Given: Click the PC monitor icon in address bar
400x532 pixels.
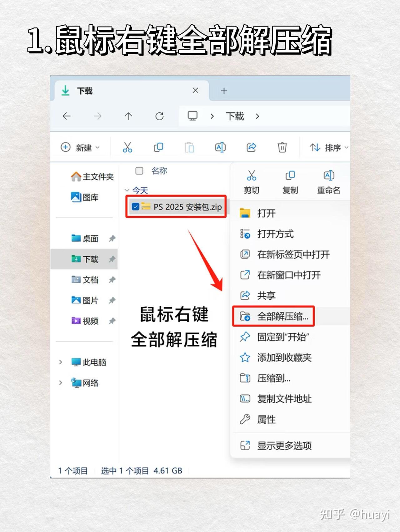Looking at the screenshot, I should pyautogui.click(x=192, y=116).
